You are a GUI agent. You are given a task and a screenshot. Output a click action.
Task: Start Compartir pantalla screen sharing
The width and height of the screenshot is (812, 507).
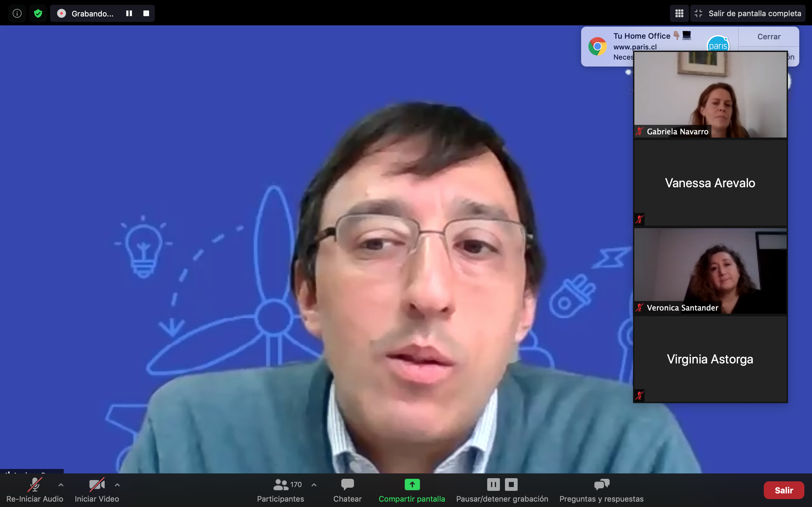412,485
